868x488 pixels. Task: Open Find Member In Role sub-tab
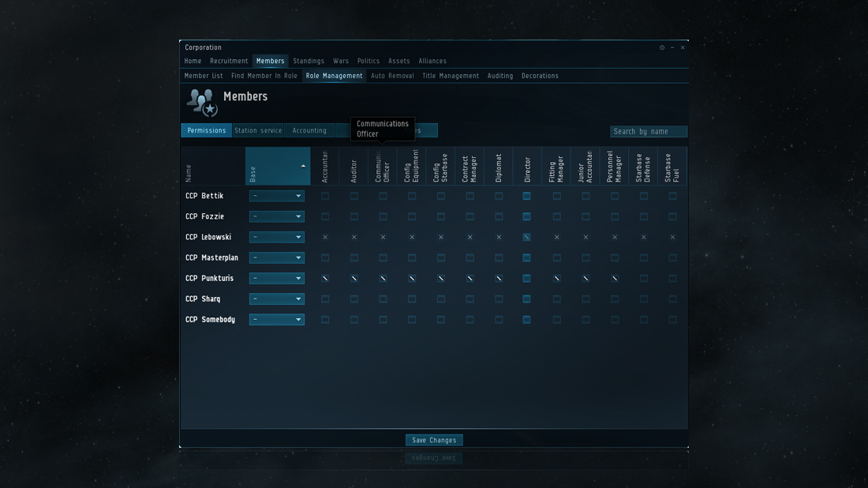point(264,76)
